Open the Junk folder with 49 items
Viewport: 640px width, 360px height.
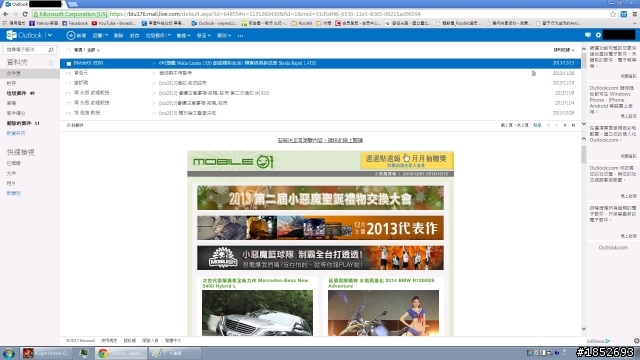20,93
